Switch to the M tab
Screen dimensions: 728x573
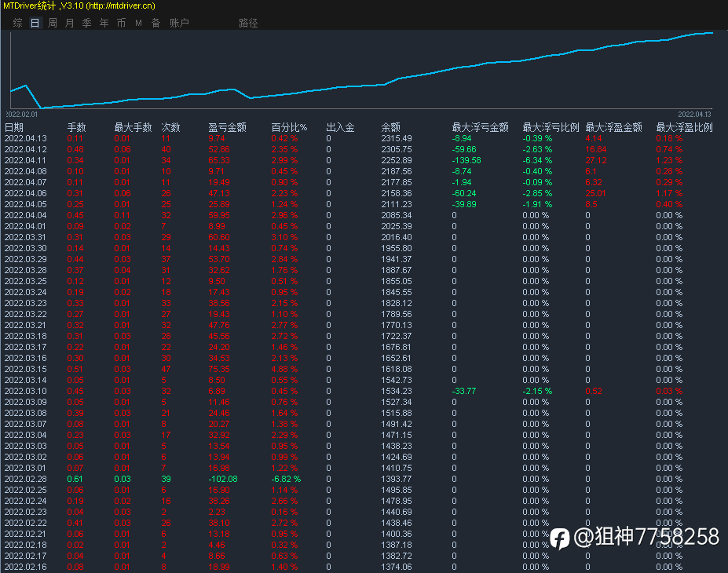(x=138, y=23)
